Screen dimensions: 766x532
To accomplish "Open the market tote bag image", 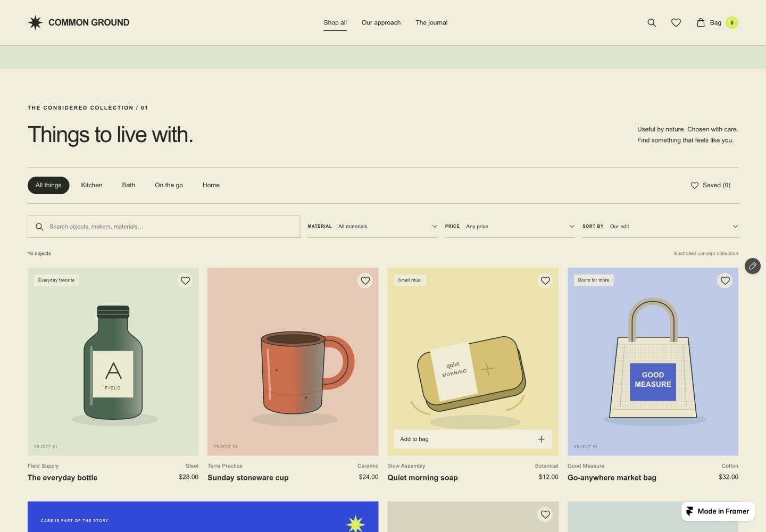I will point(653,362).
